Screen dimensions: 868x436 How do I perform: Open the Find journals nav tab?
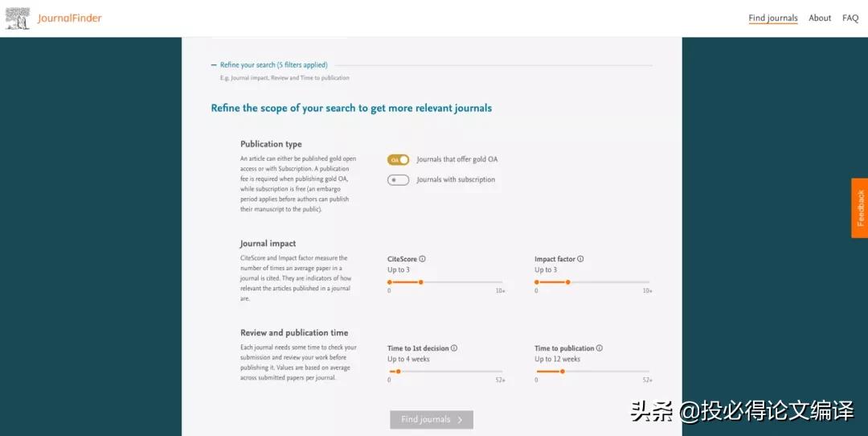click(773, 19)
